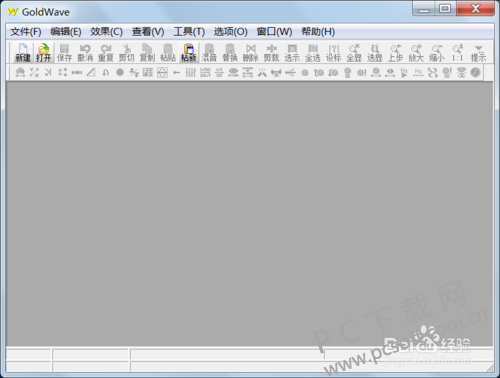Open the 帮助(H) menu
The image size is (500, 378).
(x=318, y=32)
